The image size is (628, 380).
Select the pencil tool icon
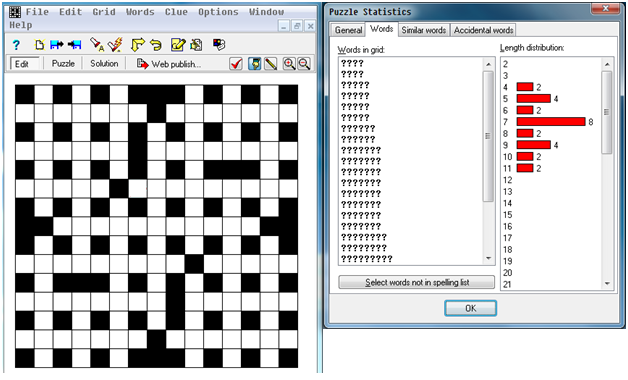[x=271, y=64]
